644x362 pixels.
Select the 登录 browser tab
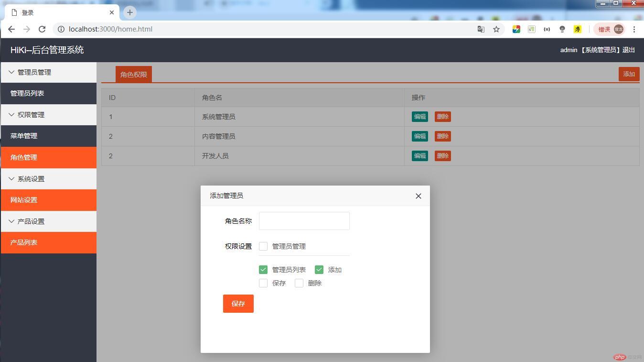62,12
